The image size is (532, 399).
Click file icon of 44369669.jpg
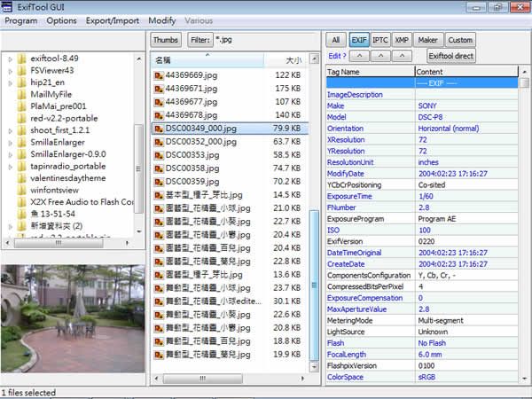tap(159, 75)
